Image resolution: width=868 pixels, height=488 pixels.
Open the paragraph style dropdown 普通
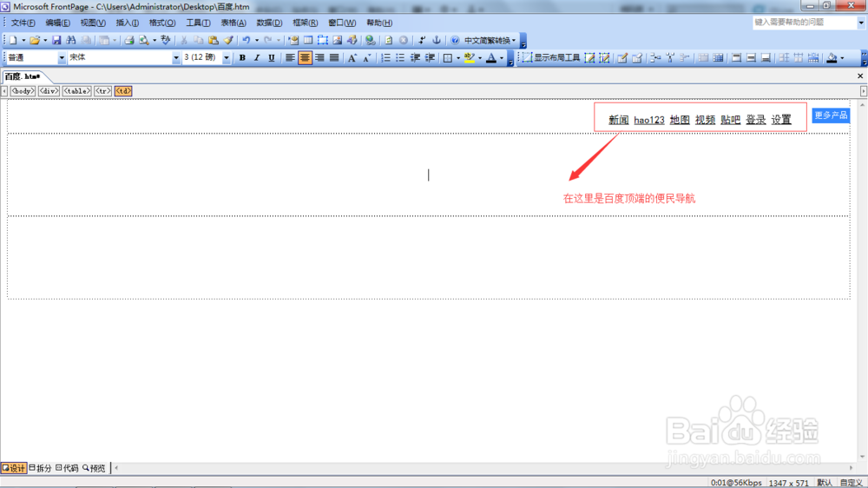61,57
